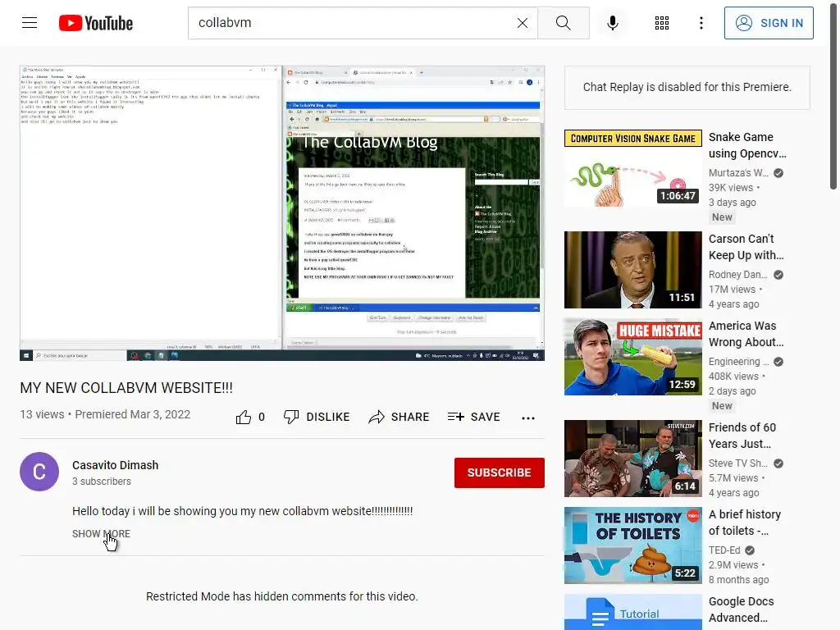Click the DISLIKE thumbs-down button
840x630 pixels.
[317, 417]
